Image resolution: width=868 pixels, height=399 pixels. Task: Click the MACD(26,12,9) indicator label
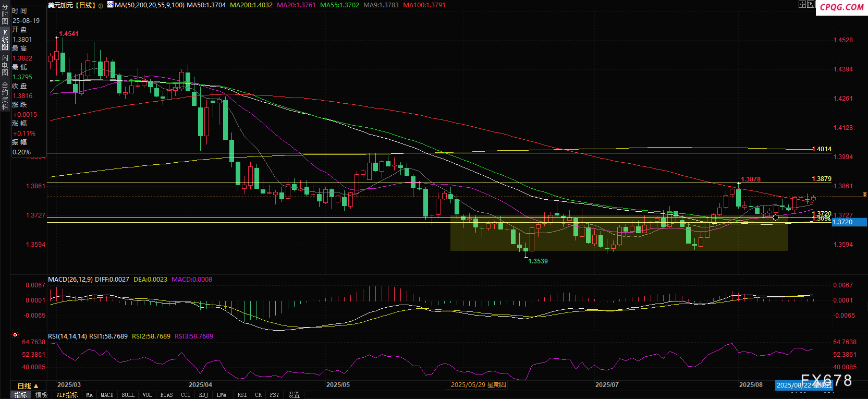click(x=70, y=280)
